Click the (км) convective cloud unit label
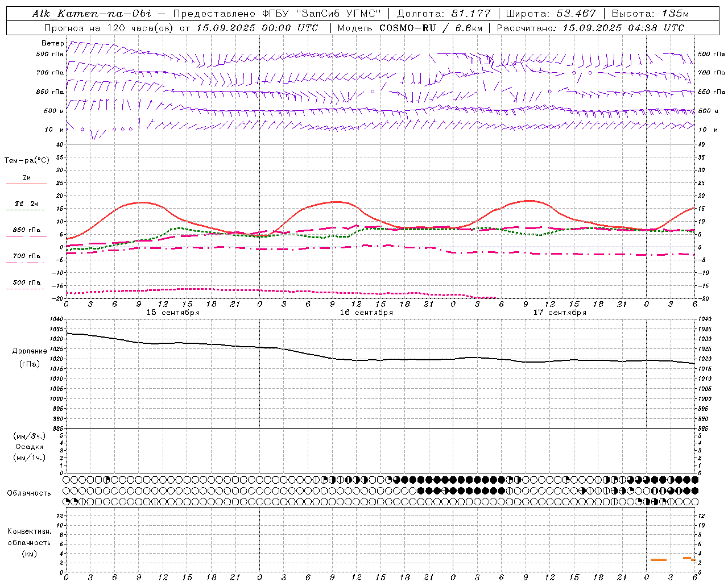Viewport: 728px width, 582px height. 29,554
